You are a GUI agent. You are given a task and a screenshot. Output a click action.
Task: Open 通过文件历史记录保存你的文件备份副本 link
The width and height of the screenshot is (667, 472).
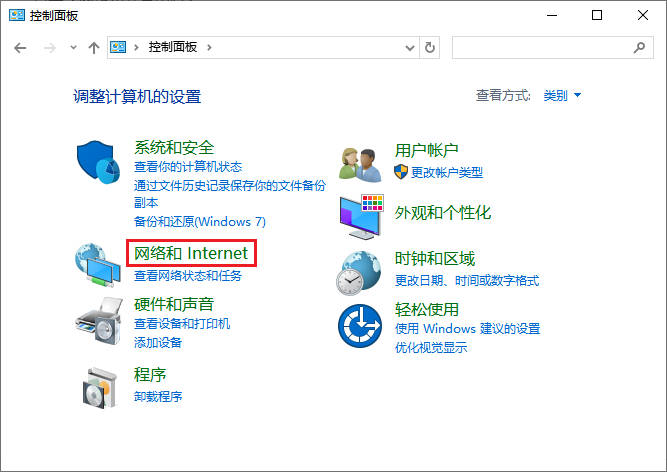coord(230,194)
